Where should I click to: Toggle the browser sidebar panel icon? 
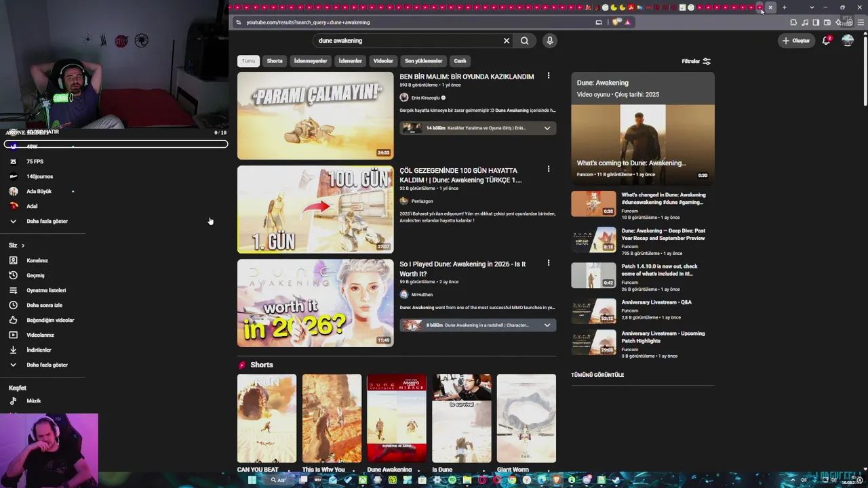[x=816, y=22]
